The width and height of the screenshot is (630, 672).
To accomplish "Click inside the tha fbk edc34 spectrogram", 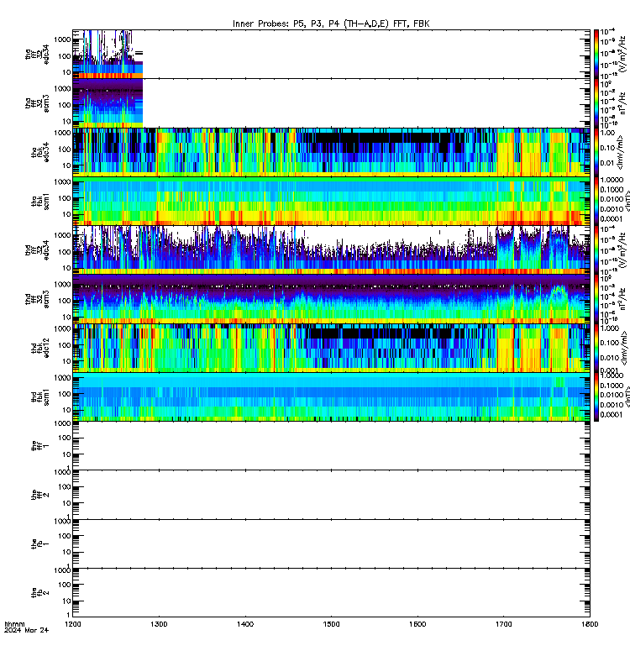I will click(331, 152).
